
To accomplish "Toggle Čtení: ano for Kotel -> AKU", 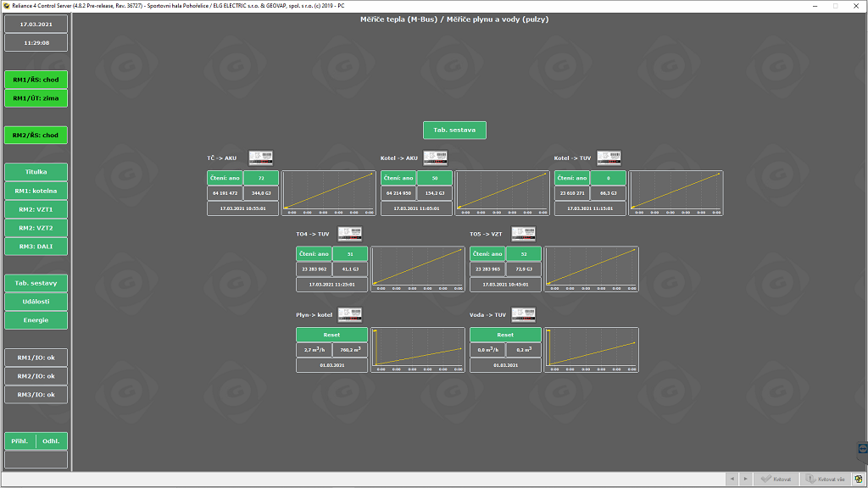I will tap(398, 178).
